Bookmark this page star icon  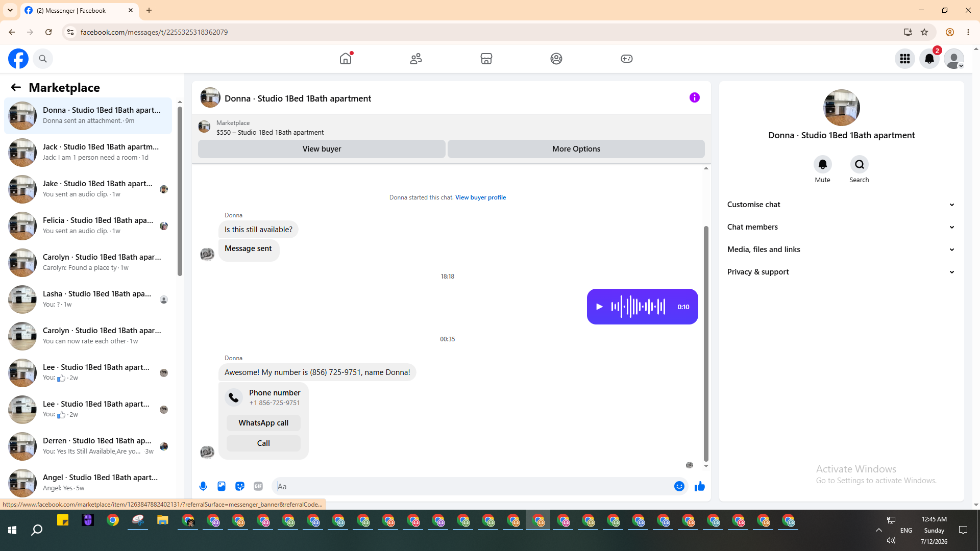tap(924, 32)
